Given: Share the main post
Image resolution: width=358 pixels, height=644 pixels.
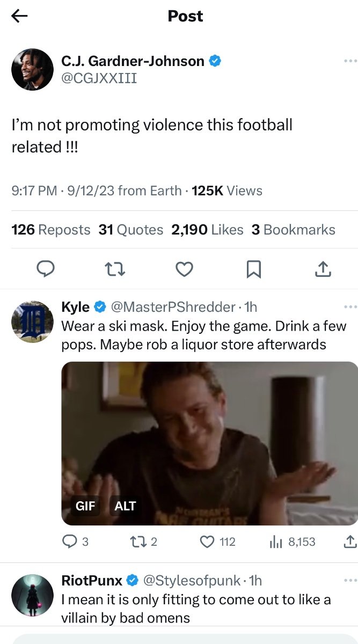Looking at the screenshot, I should pos(322,269).
